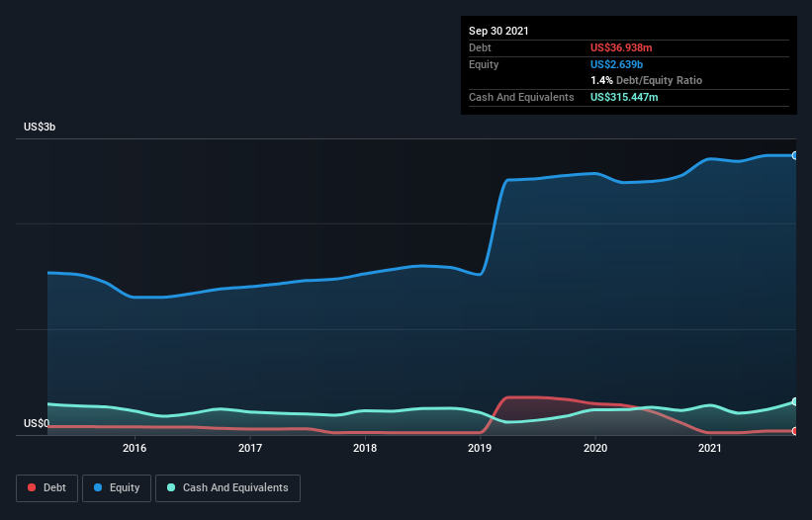Click the 2019 x-axis label
This screenshot has width=812, height=520.
click(480, 448)
